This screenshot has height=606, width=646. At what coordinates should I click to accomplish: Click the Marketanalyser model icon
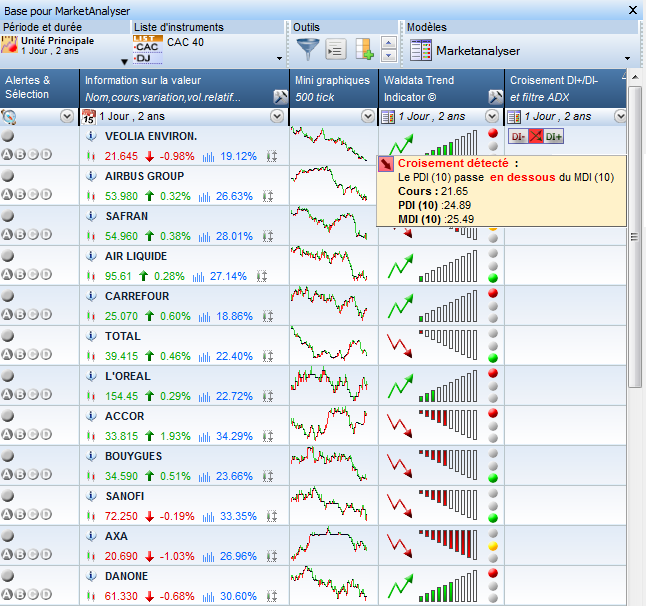coord(421,50)
